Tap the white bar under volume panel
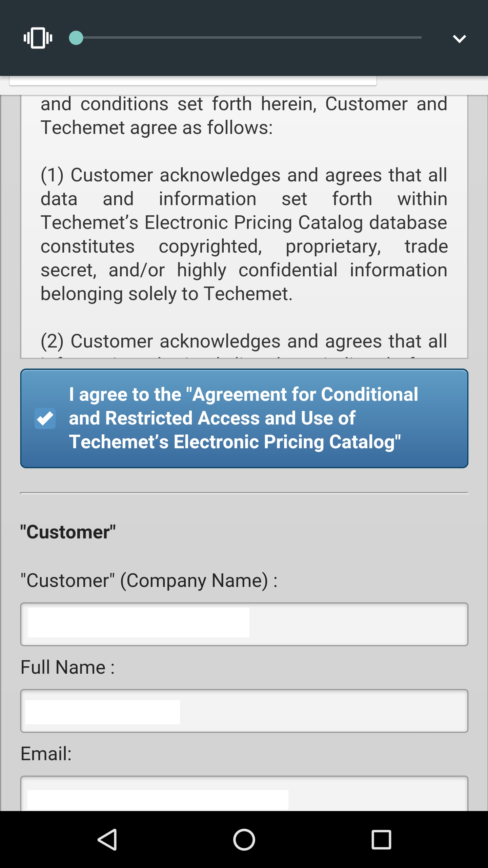 click(x=192, y=81)
